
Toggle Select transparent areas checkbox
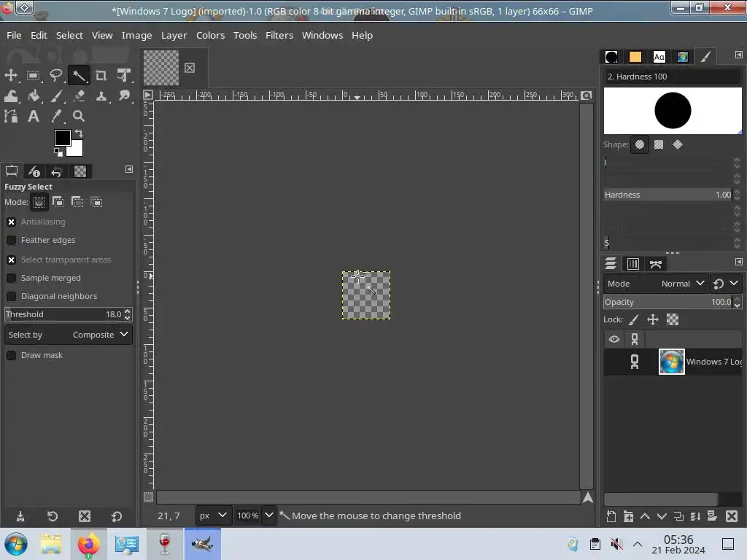(12, 260)
